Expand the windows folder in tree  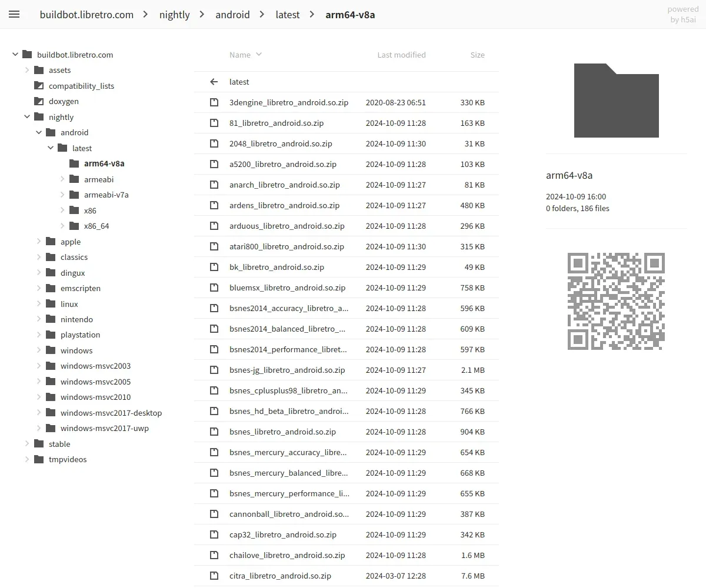tap(39, 350)
